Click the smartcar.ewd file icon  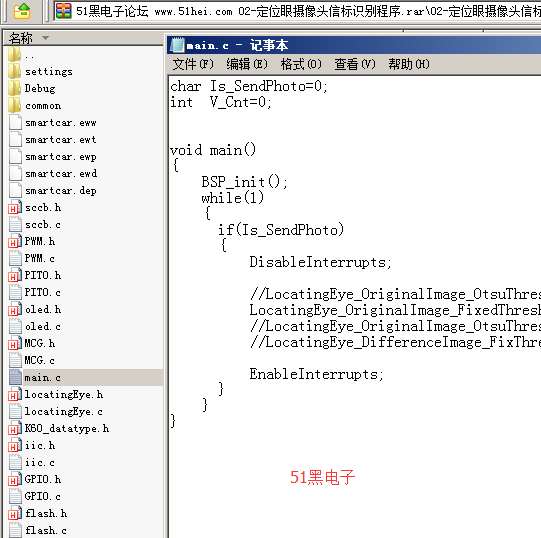tap(15, 173)
